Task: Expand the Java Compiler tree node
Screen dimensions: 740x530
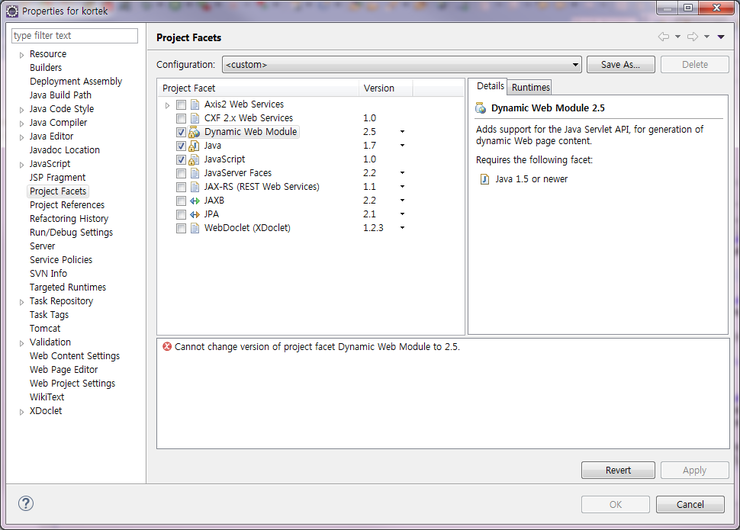Action: [22, 123]
